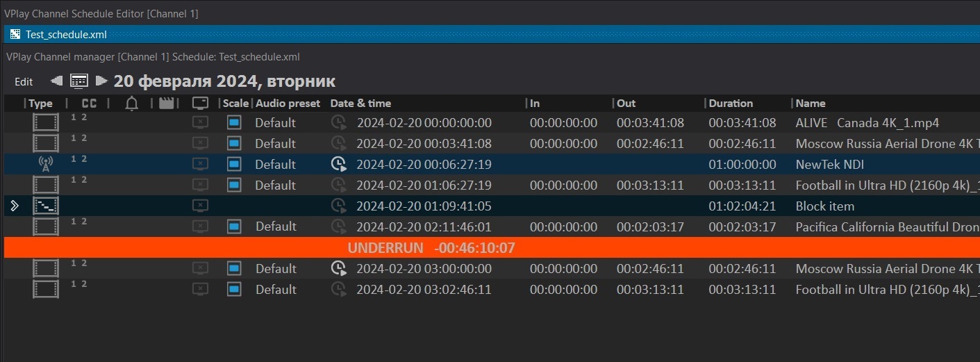Toggle Scale icon on ALIVE Canada row

coord(234,123)
